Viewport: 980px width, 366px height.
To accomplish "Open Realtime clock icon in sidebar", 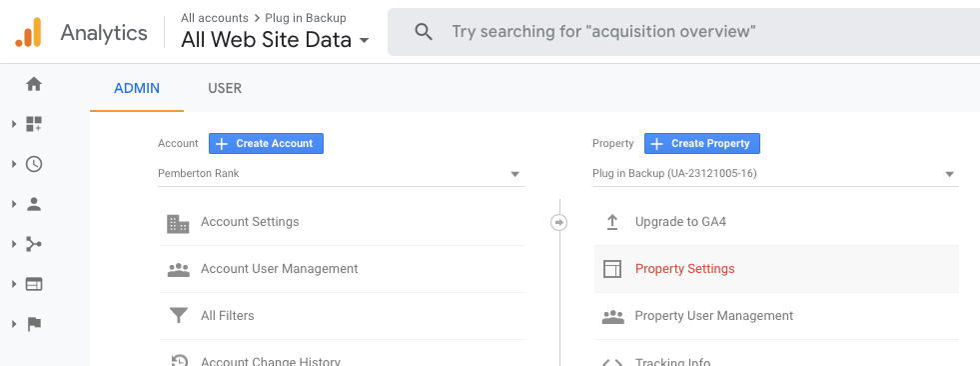I will (x=34, y=164).
